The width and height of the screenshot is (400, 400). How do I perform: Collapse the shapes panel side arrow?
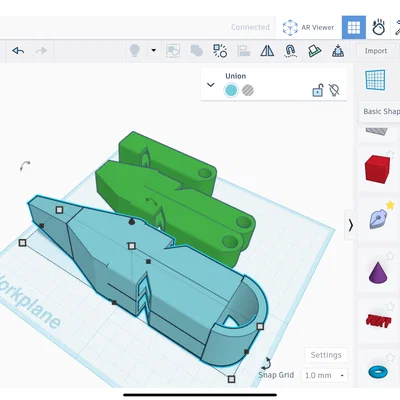click(x=350, y=225)
